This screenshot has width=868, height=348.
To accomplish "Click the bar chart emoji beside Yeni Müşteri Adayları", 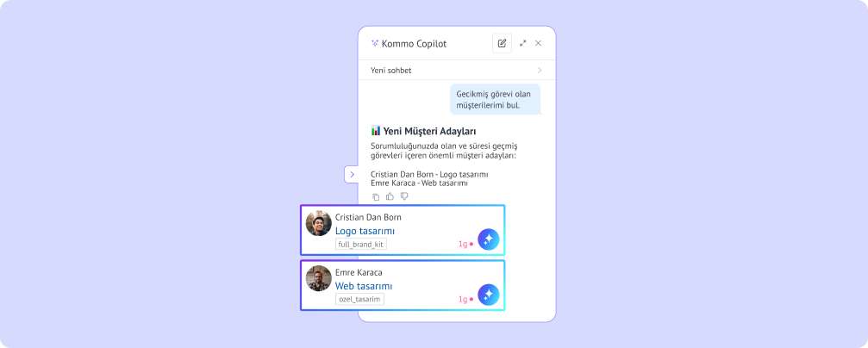I will [x=375, y=131].
